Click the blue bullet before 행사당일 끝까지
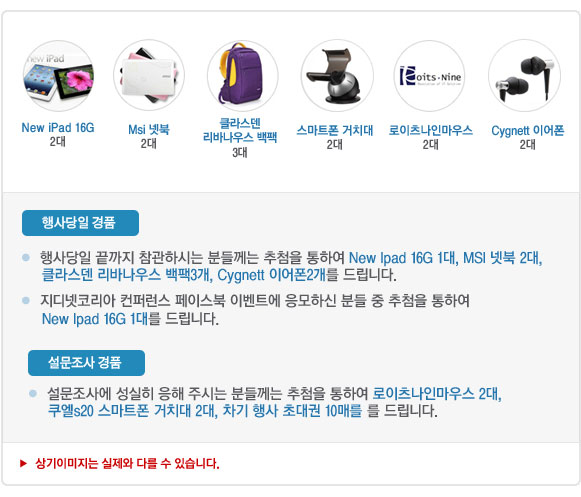The height and width of the screenshot is (497, 581). (26, 257)
